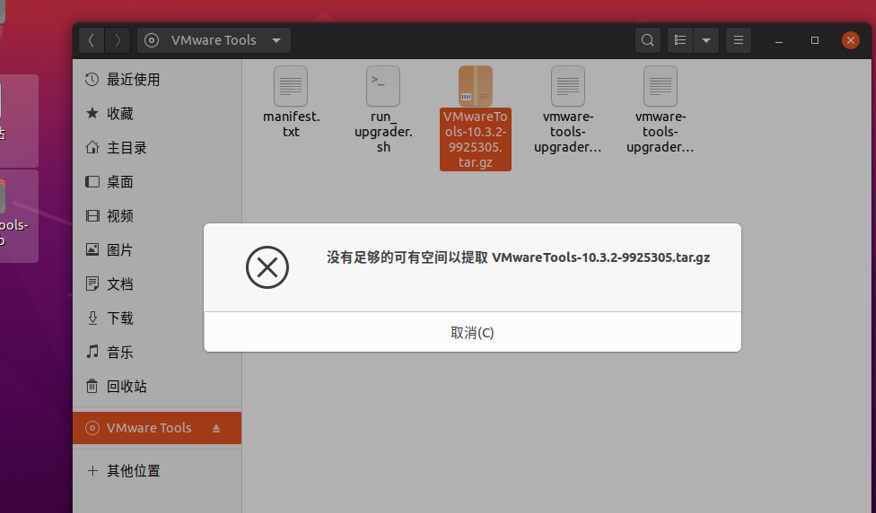Click the run_upgrader.sh filename label

point(383,132)
